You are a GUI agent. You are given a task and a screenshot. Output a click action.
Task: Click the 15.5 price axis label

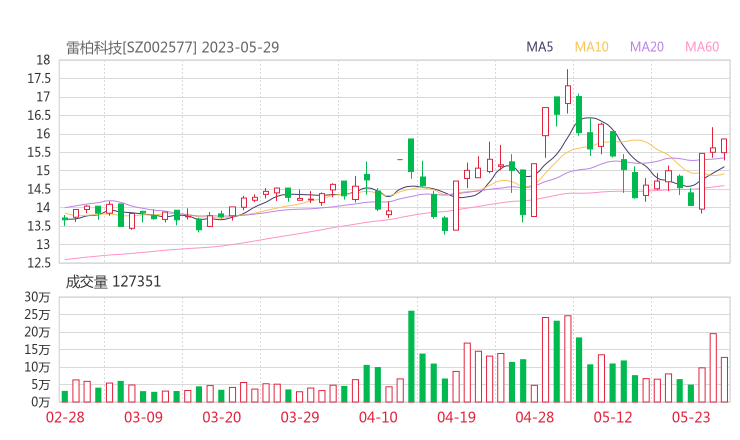[x=39, y=152]
